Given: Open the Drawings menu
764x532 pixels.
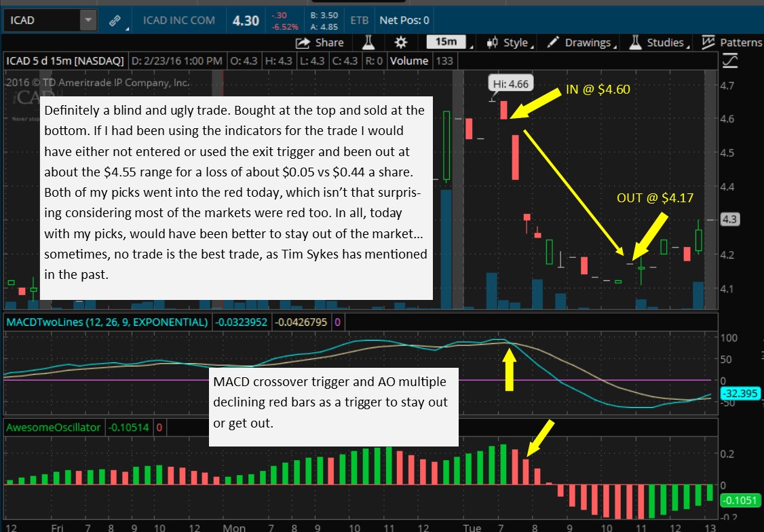Looking at the screenshot, I should (x=582, y=43).
